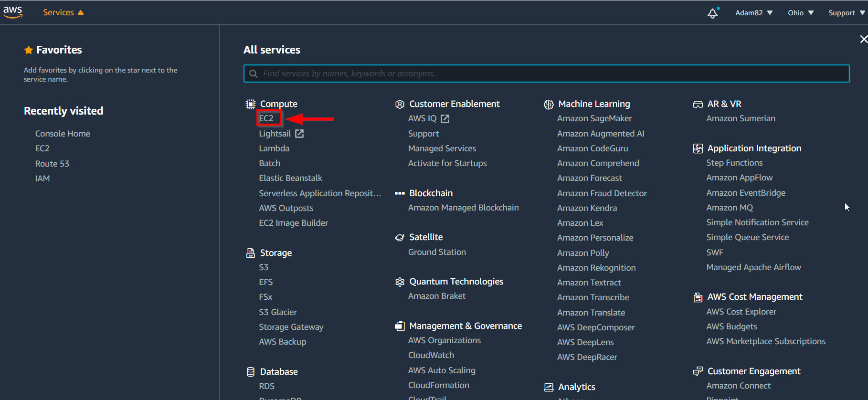Open EC2 Image Builder
Viewport: 868px width, 400px height.
(x=294, y=223)
